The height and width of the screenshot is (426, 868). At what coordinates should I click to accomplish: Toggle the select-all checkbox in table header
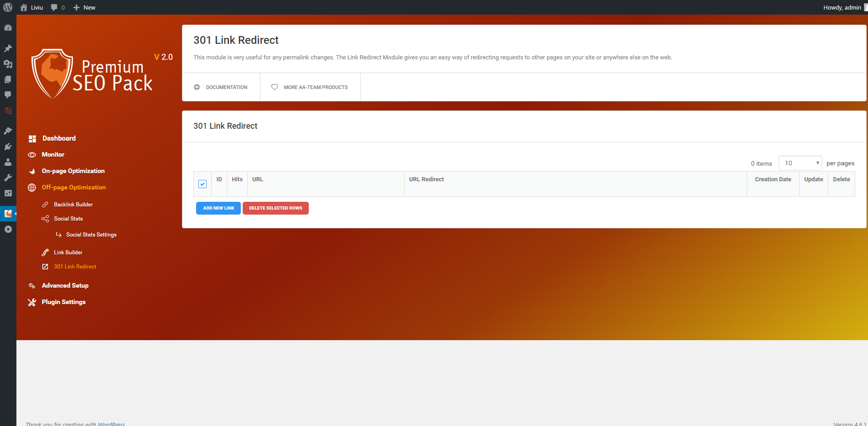click(203, 184)
